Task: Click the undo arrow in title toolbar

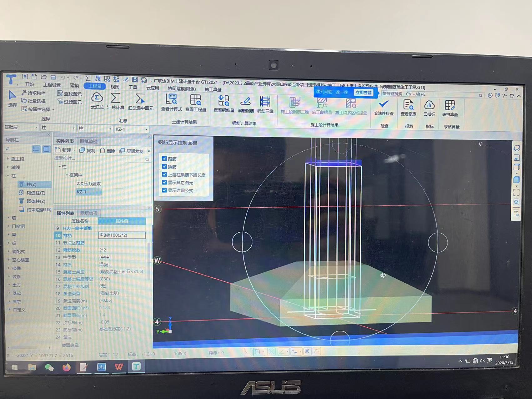Action: [63, 78]
